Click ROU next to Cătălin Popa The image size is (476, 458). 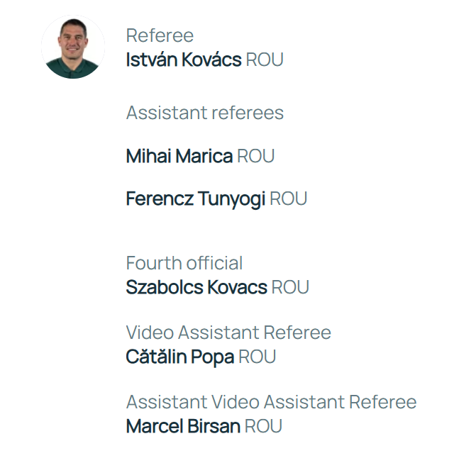(x=257, y=357)
